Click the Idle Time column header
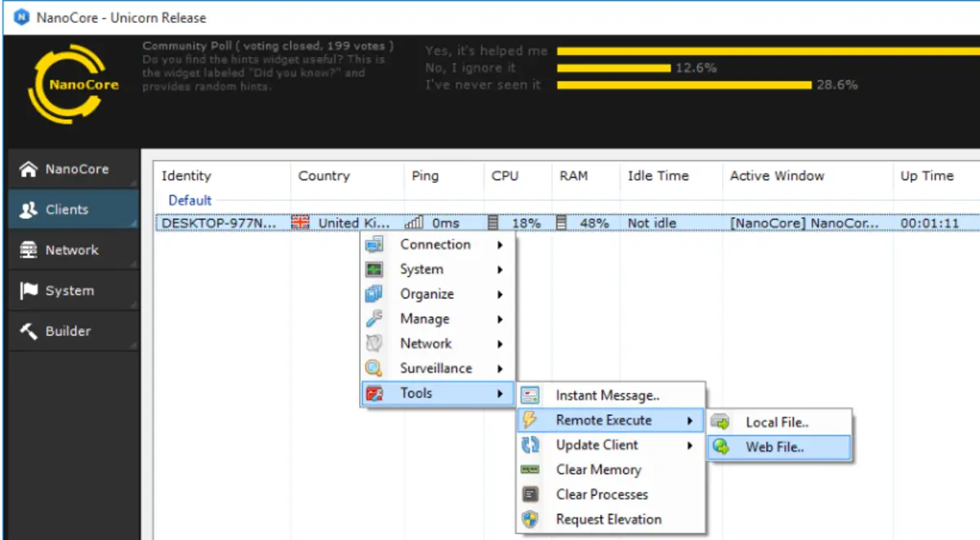This screenshot has height=540, width=980. tap(670, 176)
